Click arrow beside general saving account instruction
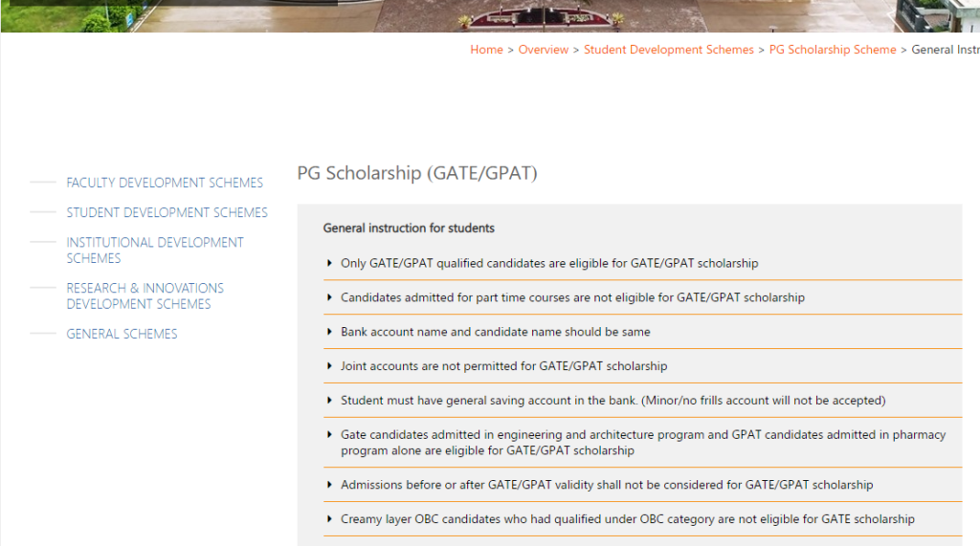 329,401
